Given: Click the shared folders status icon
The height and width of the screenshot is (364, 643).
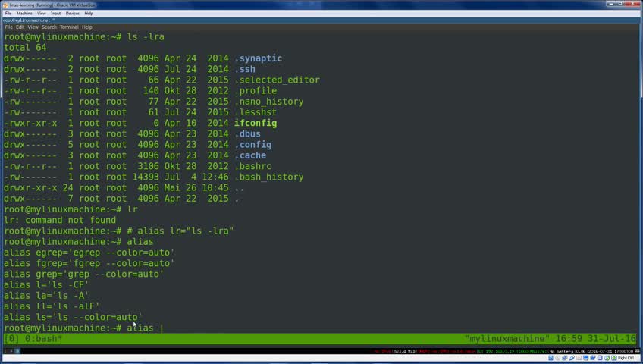Looking at the screenshot, I should tap(579, 358).
